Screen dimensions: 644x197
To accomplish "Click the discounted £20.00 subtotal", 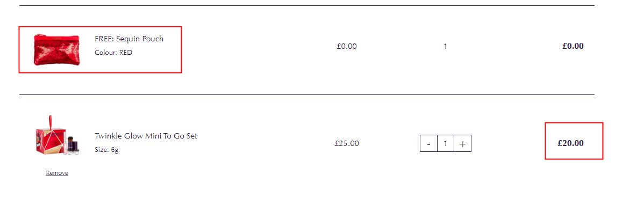I will tap(570, 143).
